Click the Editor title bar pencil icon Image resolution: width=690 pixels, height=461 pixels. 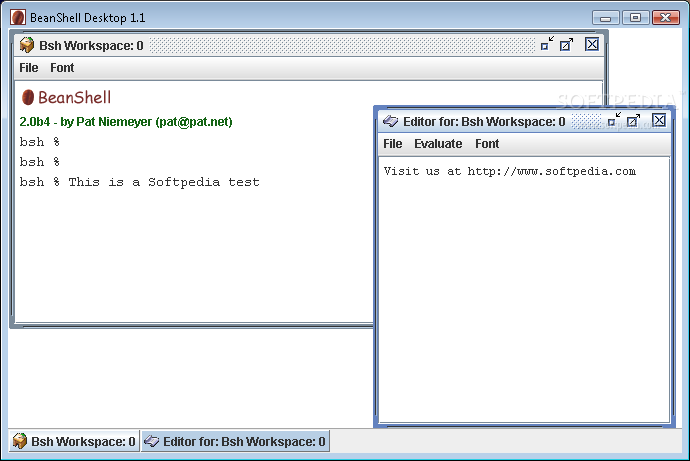[x=390, y=121]
